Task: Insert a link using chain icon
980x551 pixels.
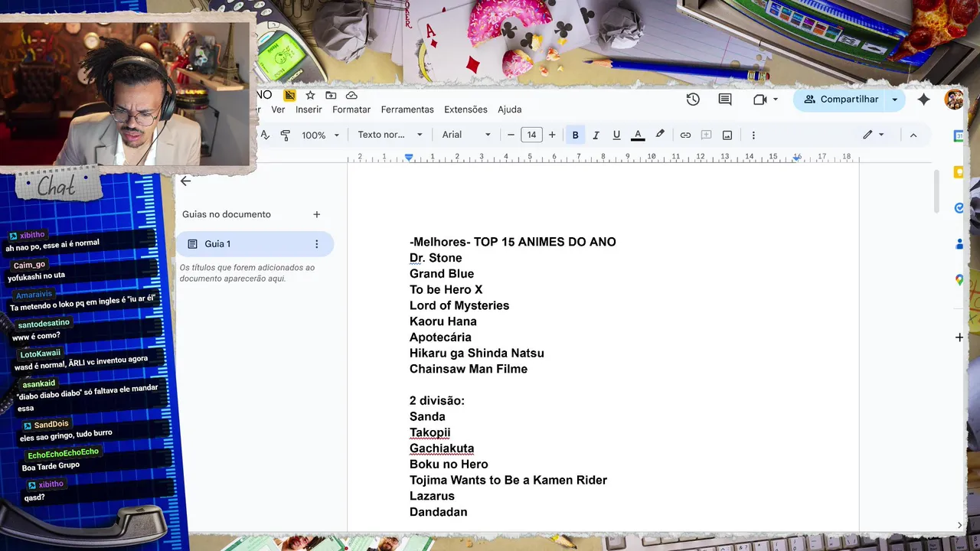Action: 685,135
